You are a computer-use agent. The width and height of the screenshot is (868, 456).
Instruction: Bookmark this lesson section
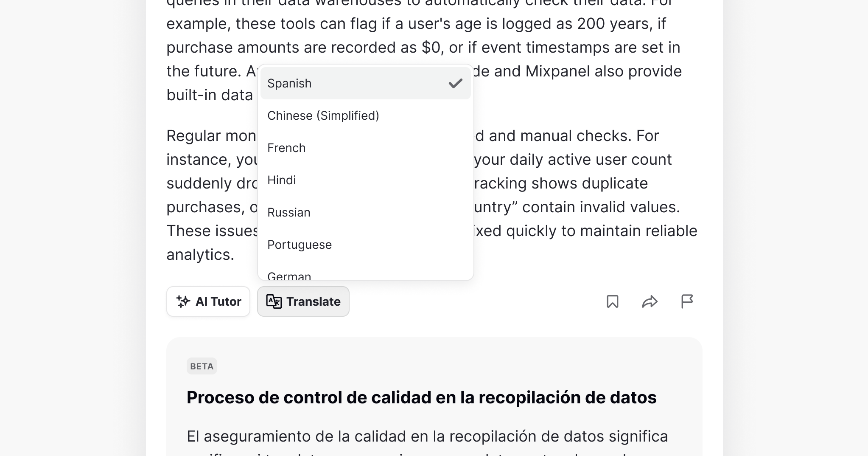point(612,301)
